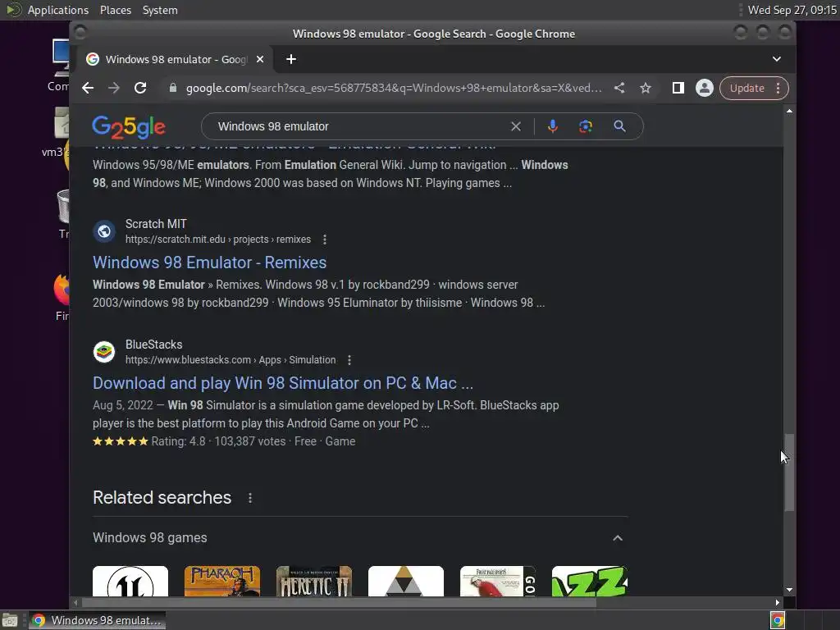Click the BlueStacks favicon
This screenshot has width=840, height=630.
pos(104,352)
